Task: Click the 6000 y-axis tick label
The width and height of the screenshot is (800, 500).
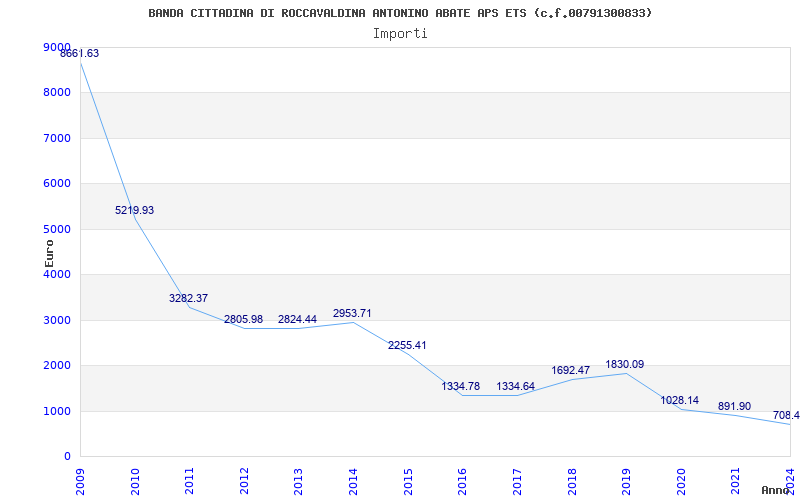Action: (x=57, y=184)
